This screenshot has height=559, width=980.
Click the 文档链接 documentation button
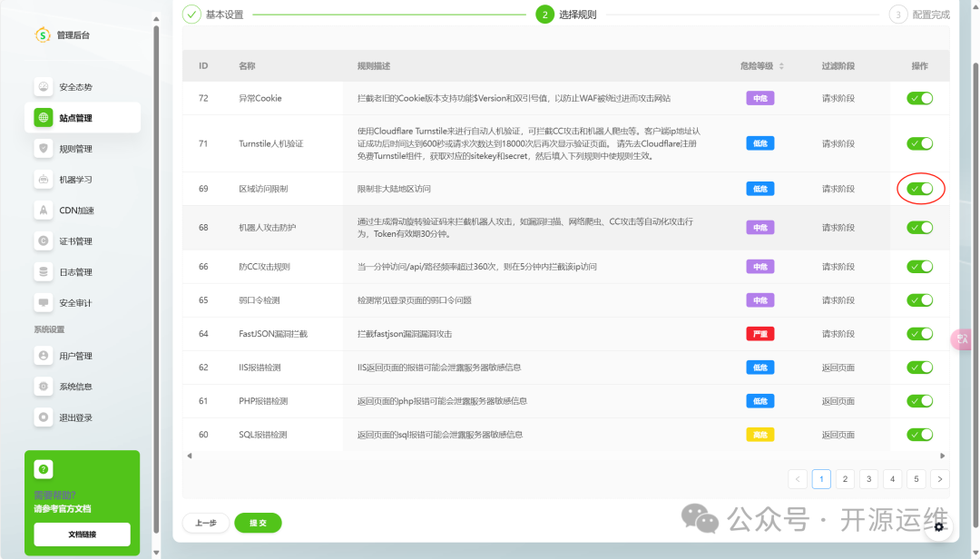point(82,534)
